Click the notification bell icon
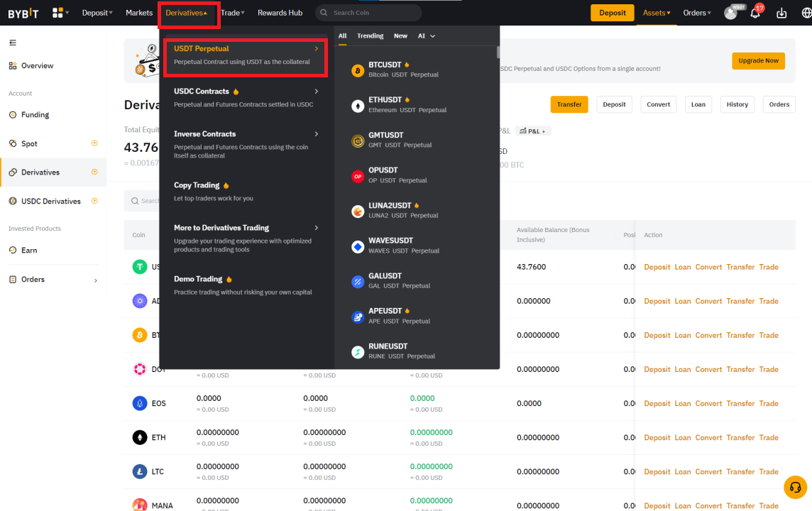The width and height of the screenshot is (812, 511). click(755, 13)
